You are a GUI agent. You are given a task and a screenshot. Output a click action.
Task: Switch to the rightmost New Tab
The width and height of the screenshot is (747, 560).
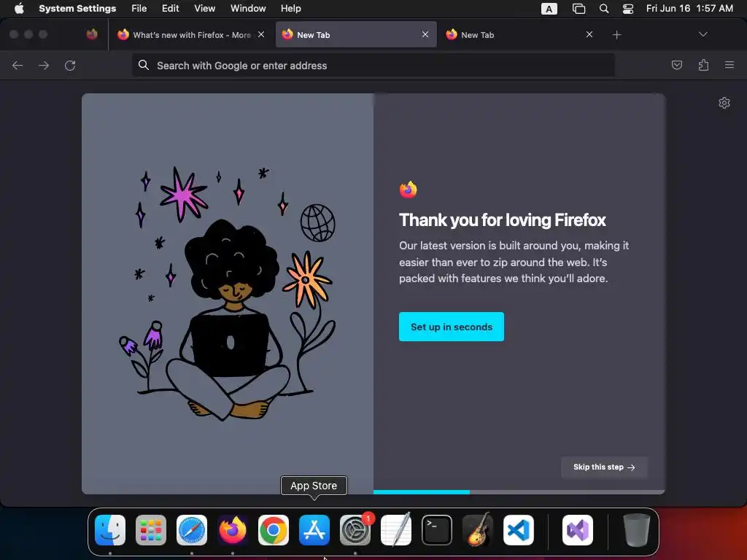click(x=519, y=34)
